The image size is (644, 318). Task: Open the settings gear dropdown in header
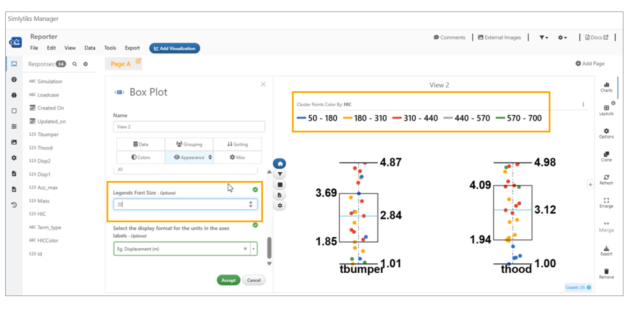(x=562, y=37)
